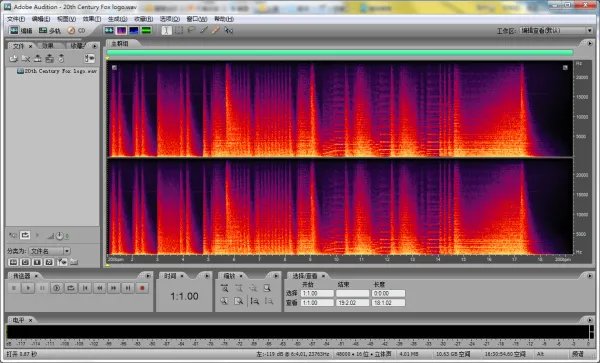Switch to Edit view (编辑) button
This screenshot has height=363, width=600.
[x=21, y=30]
